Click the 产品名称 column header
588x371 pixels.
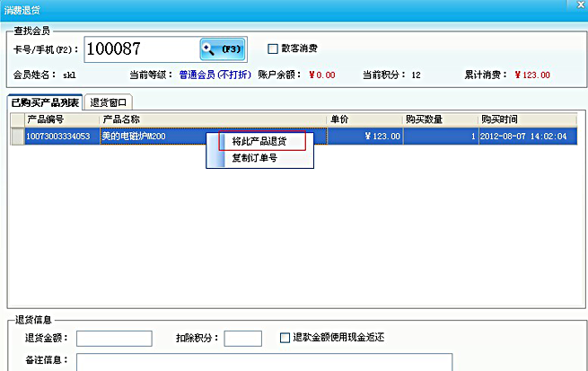coord(213,119)
